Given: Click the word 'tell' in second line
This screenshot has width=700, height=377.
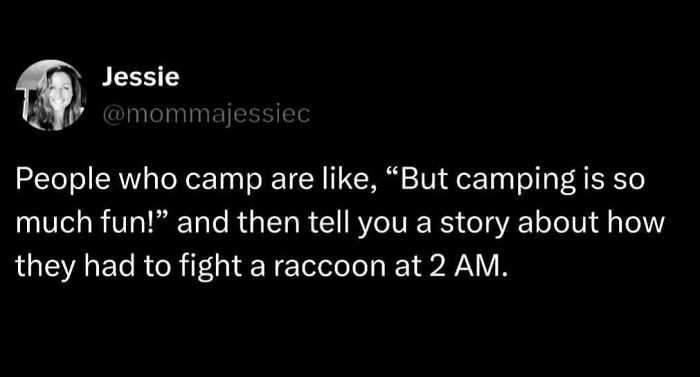Looking at the screenshot, I should point(329,222).
